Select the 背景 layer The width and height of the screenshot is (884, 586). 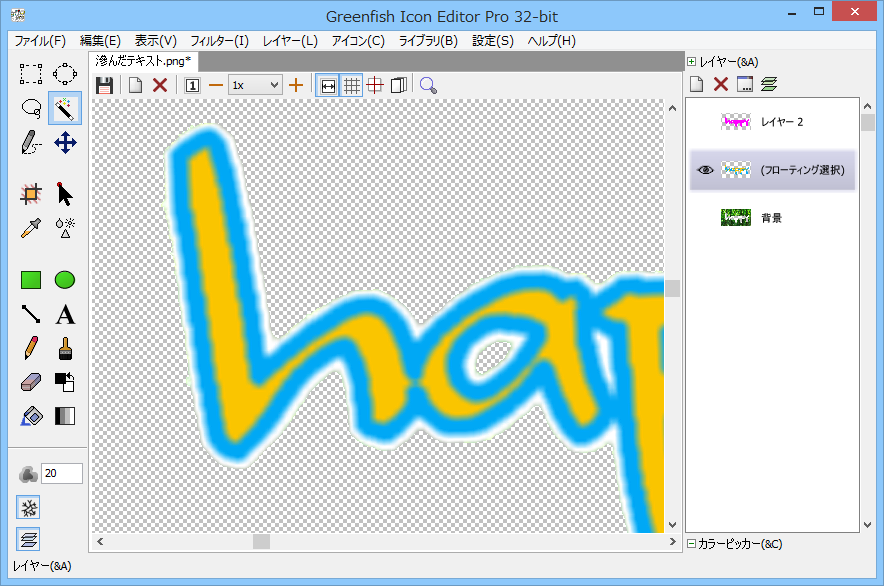click(x=771, y=217)
